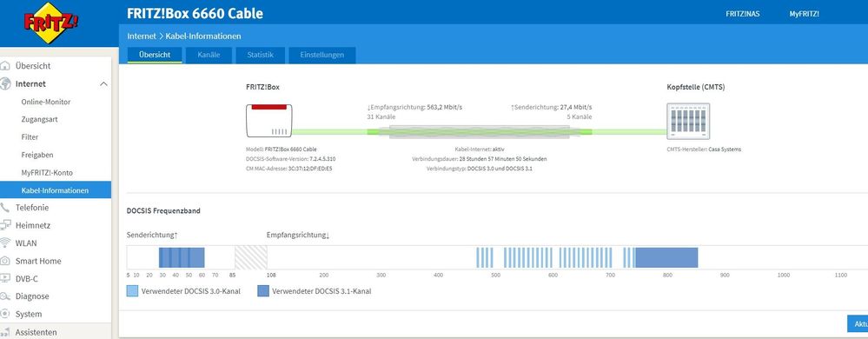Click the globe icon next to Internet
Viewport: 868px width, 339px height.
click(x=5, y=83)
